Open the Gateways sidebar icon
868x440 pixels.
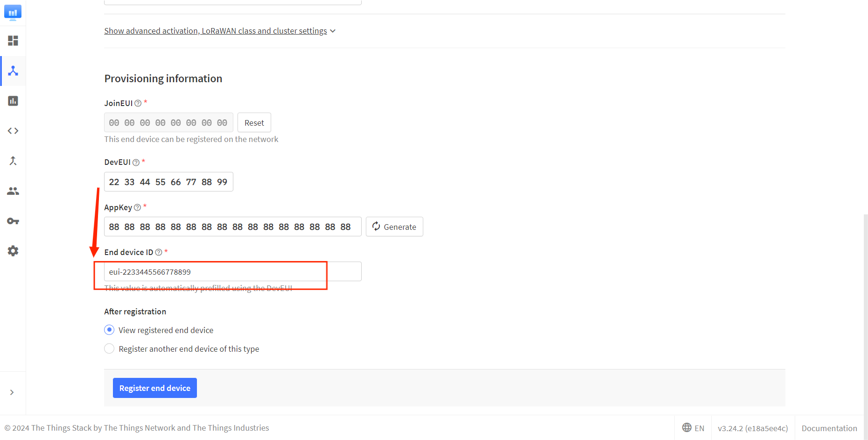point(13,101)
